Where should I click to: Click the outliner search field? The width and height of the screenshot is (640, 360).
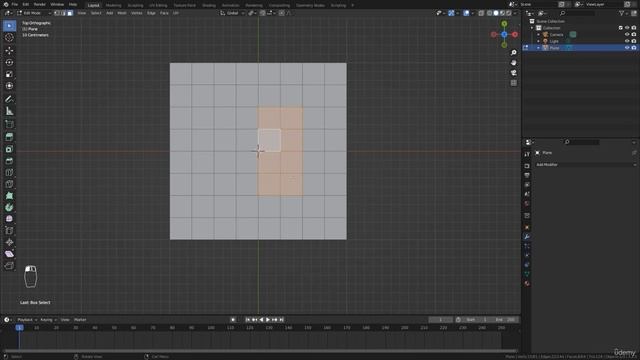[577, 13]
